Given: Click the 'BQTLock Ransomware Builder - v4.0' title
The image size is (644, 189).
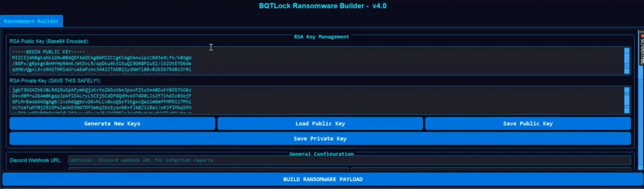Looking at the screenshot, I should pos(322,6).
